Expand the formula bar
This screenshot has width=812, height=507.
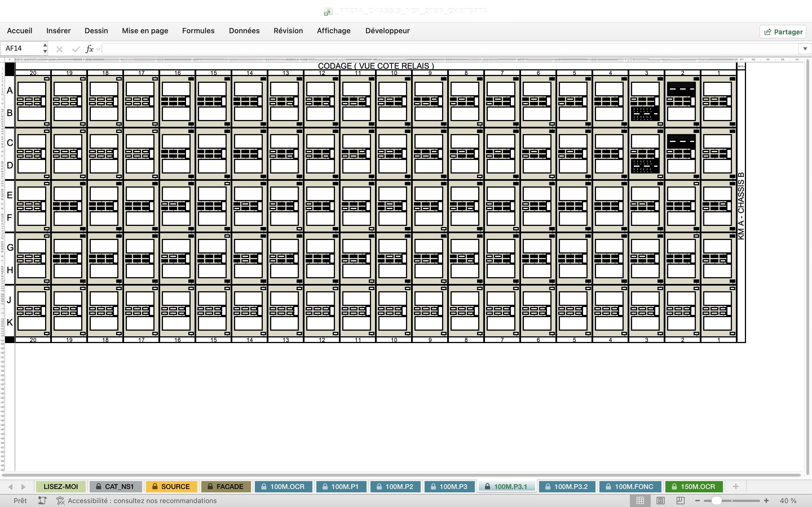click(805, 49)
